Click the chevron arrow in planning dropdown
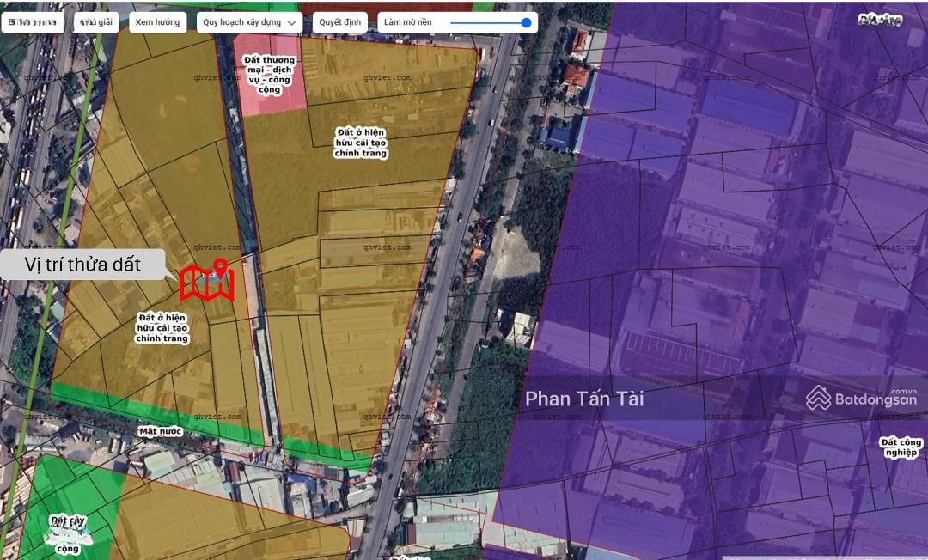 (291, 23)
